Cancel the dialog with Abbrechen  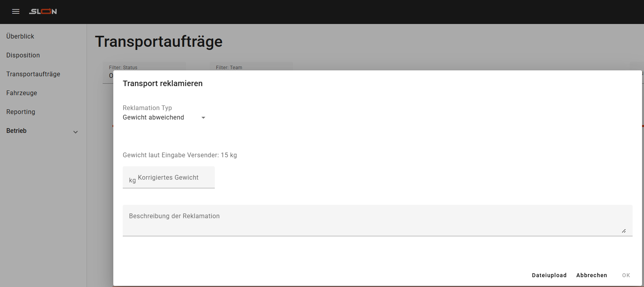pyautogui.click(x=591, y=275)
